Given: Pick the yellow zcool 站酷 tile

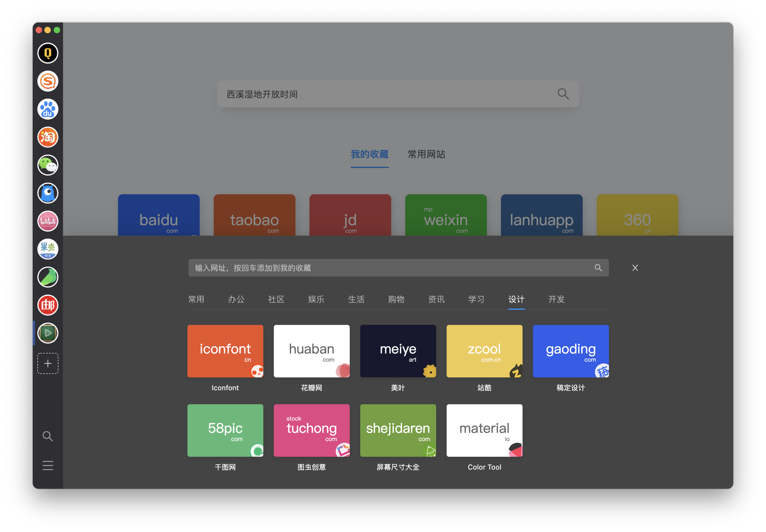Looking at the screenshot, I should [x=484, y=351].
